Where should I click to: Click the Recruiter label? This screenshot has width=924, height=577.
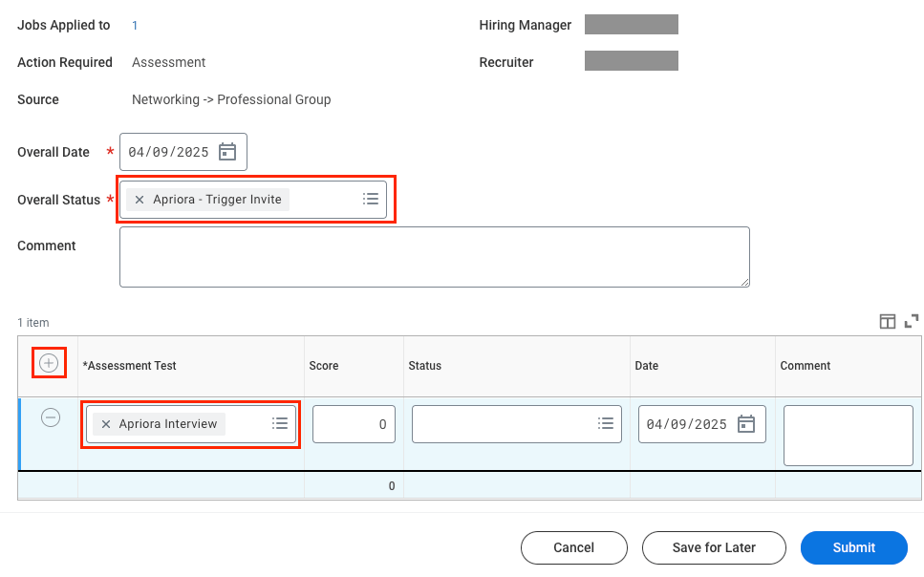coord(506,62)
